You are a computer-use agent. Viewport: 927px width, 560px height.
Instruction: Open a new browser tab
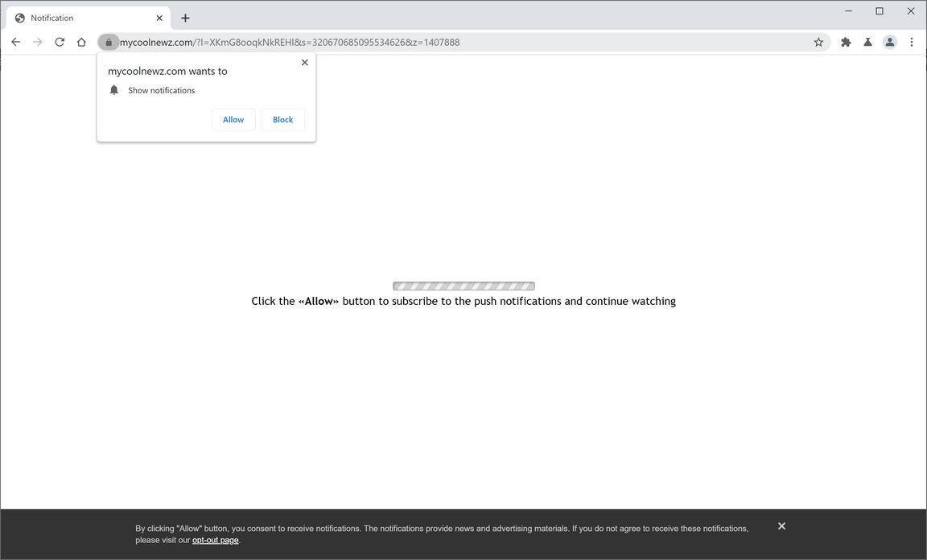(185, 17)
